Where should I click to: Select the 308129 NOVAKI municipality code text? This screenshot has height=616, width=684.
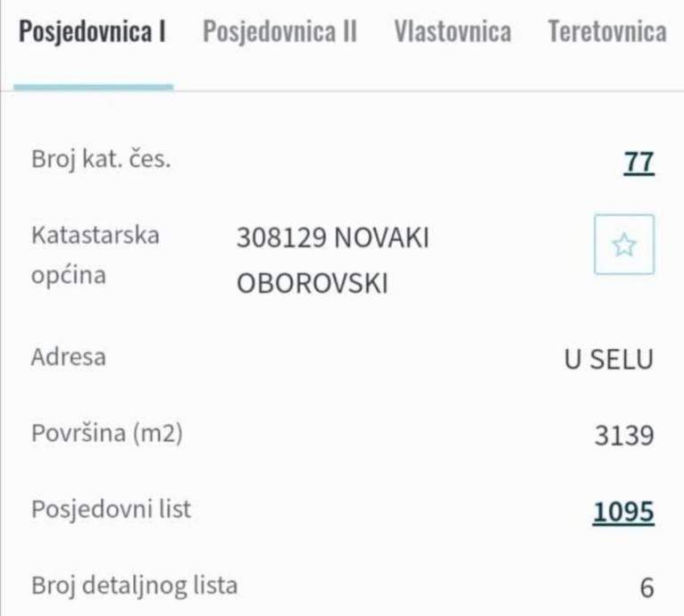click(333, 237)
